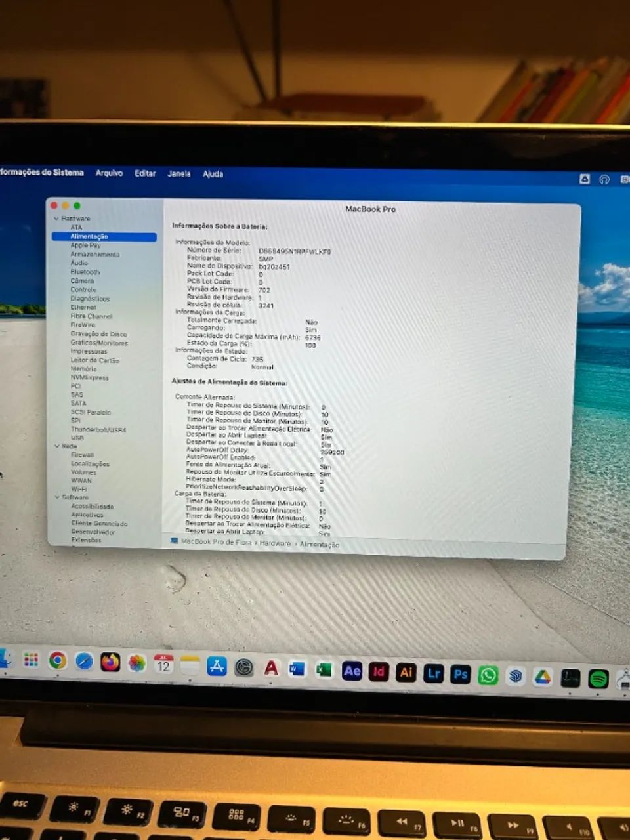Open the Notes app in dock
630x840 pixels.
190,665
